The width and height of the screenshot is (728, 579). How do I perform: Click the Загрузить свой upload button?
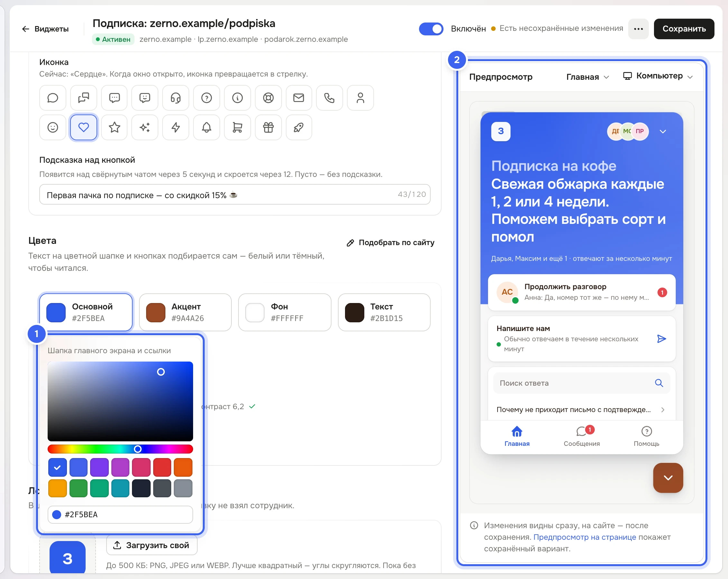[x=152, y=545]
